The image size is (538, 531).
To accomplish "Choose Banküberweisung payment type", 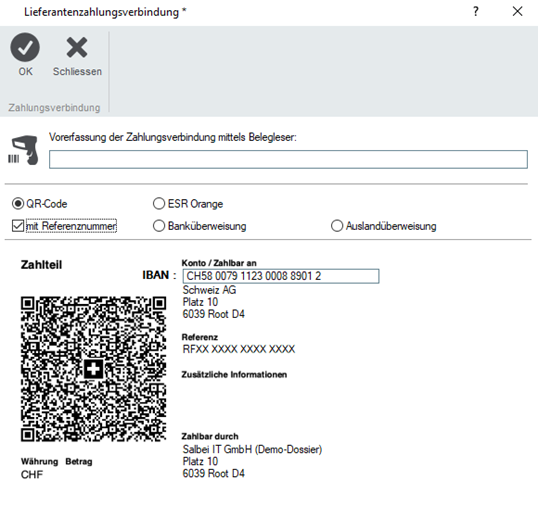I will point(159,226).
